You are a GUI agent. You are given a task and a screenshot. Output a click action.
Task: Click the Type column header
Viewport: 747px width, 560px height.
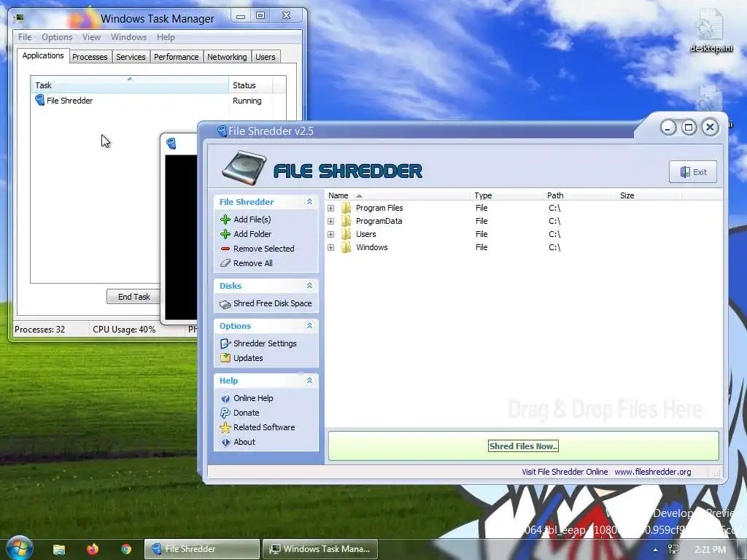(x=506, y=195)
